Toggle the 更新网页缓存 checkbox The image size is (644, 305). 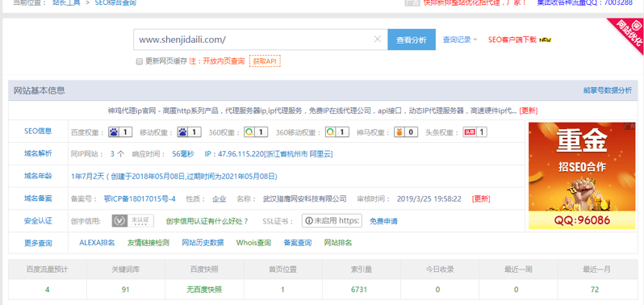coord(140,61)
